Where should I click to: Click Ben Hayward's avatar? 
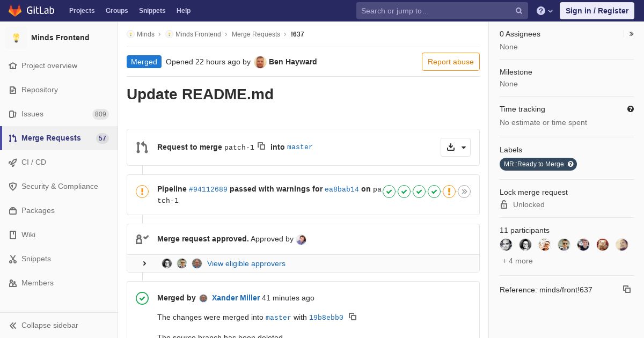260,62
